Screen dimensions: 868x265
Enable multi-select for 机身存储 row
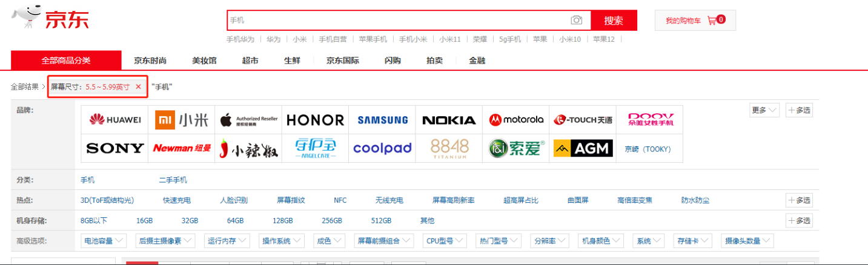point(799,221)
